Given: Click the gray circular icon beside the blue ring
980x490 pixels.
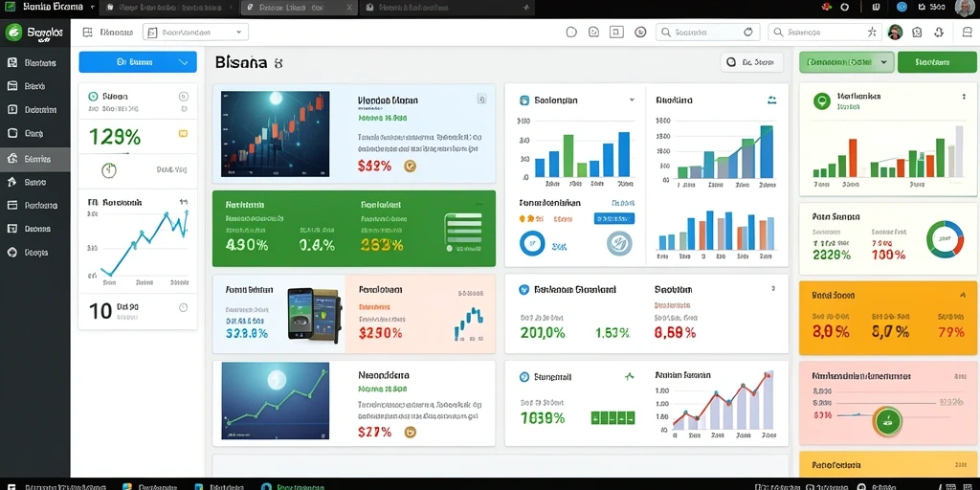Looking at the screenshot, I should point(619,243).
